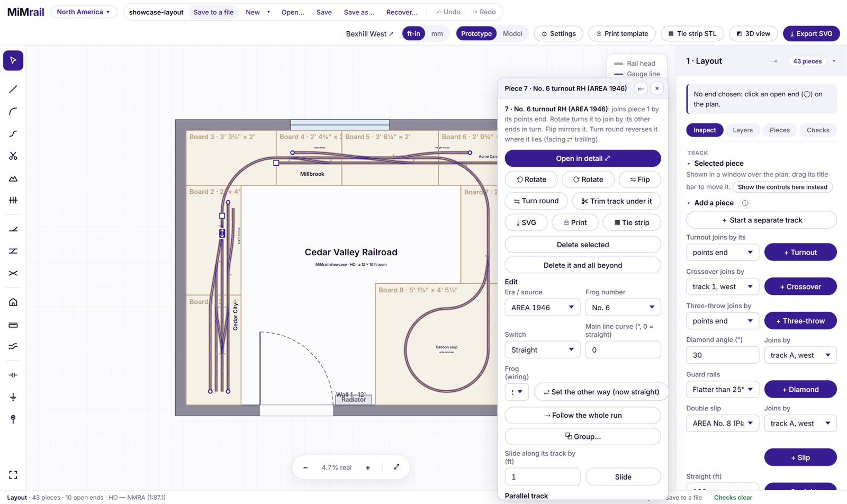This screenshot has height=504, width=847.
Task: Click Delete it and all beyond
Action: tap(583, 265)
